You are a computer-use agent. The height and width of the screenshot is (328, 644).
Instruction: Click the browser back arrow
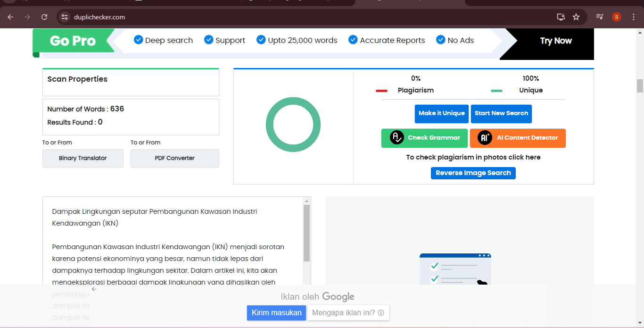pyautogui.click(x=10, y=17)
